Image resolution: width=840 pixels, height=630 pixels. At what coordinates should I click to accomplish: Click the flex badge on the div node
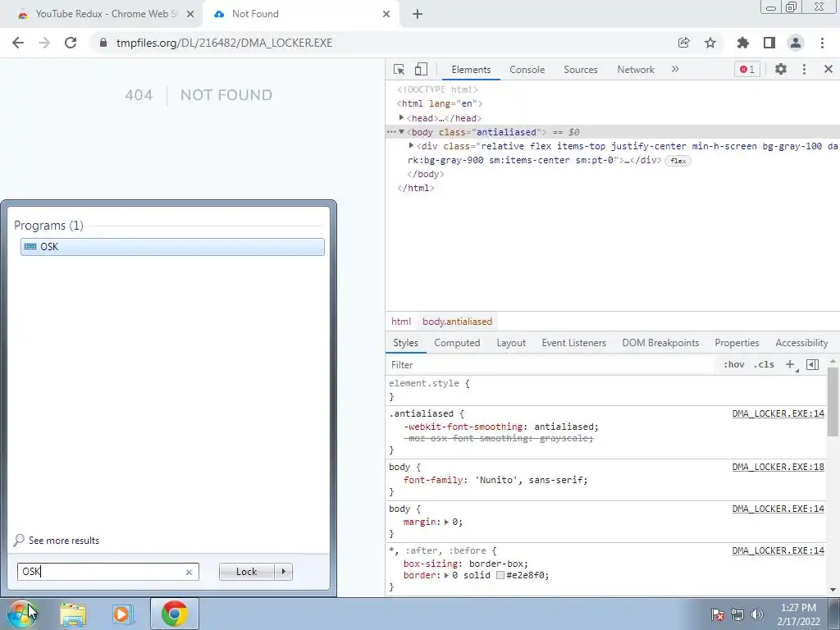click(678, 161)
